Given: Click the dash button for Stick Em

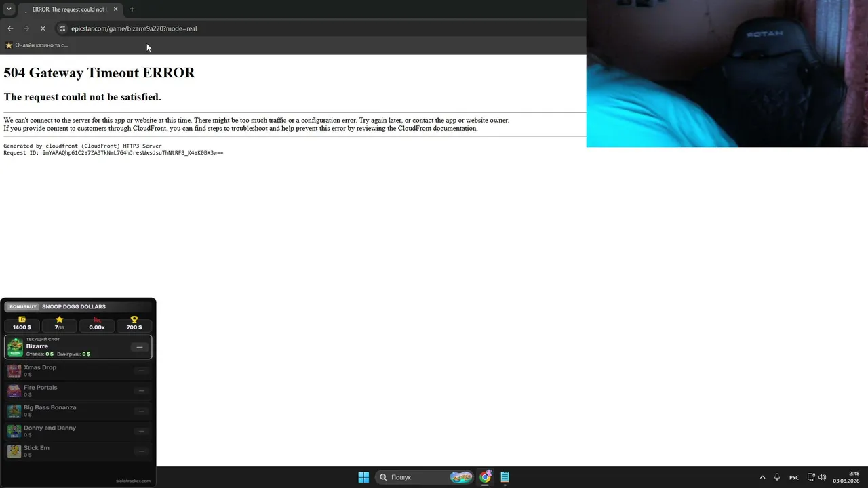Looking at the screenshot, I should tap(141, 451).
